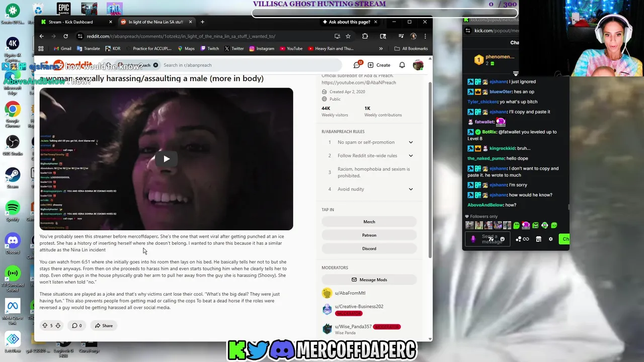Upvote the Reddit post

[x=45, y=326]
